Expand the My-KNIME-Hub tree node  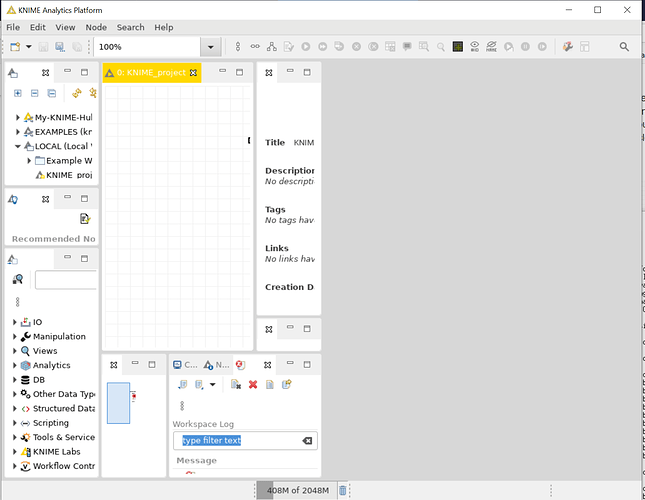[17, 118]
